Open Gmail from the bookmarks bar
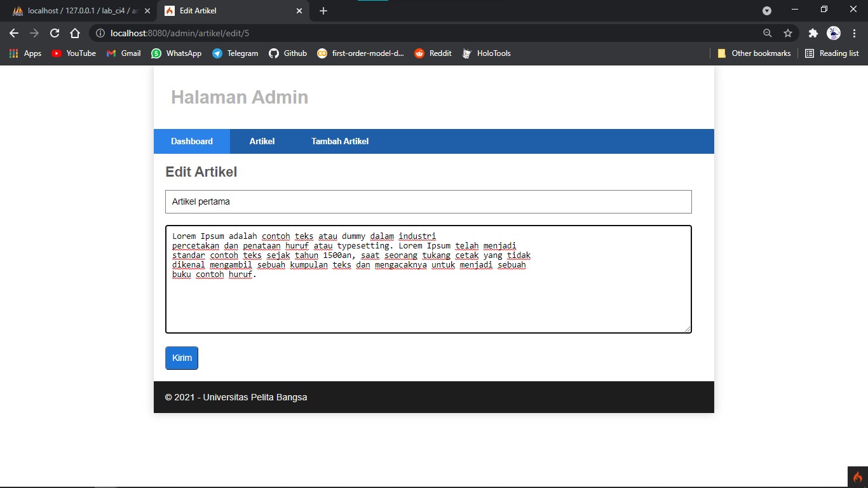Viewport: 868px width, 488px height. point(123,53)
